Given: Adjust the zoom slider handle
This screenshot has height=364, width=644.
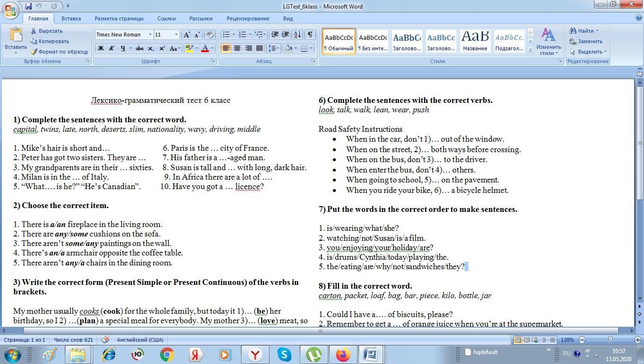Looking at the screenshot, I should pyautogui.click(x=610, y=340).
